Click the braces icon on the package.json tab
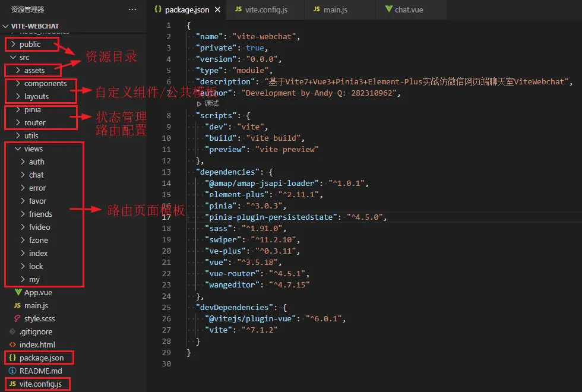The image size is (582, 392). [157, 10]
